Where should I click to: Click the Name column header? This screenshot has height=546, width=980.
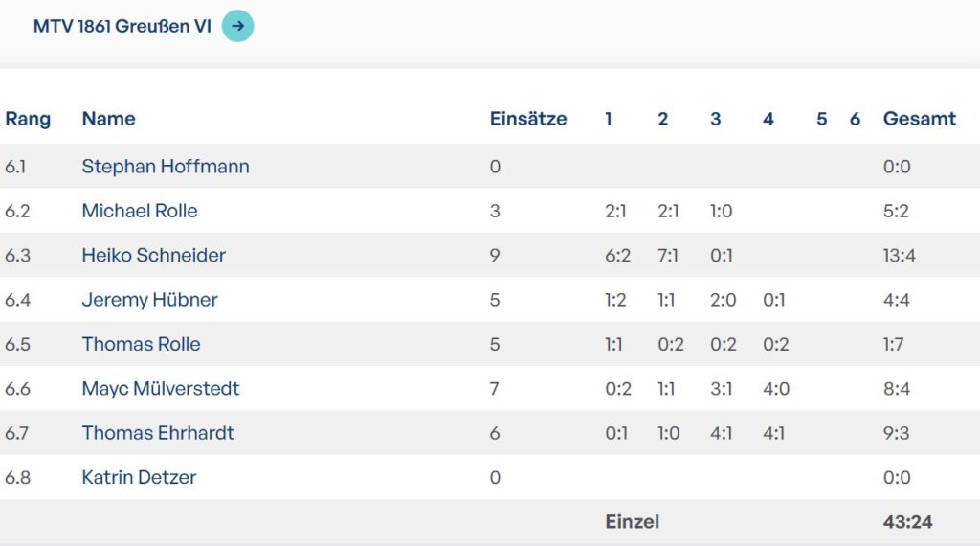[108, 119]
